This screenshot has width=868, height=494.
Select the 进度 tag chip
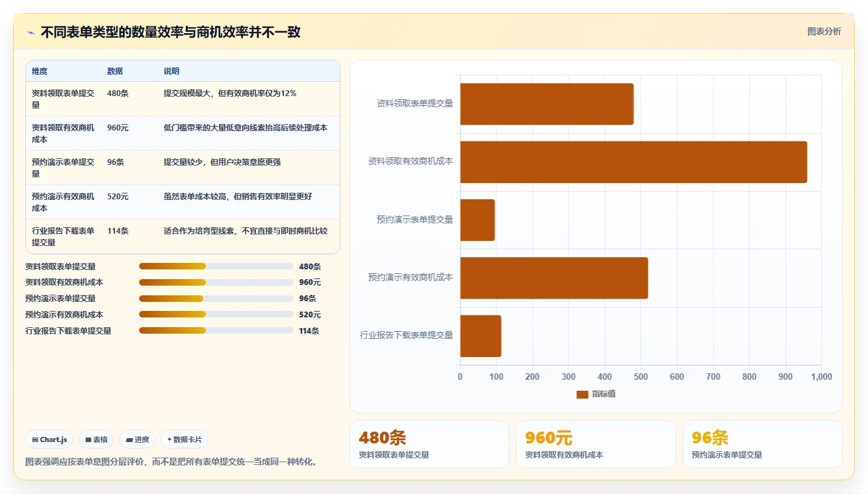pos(137,439)
